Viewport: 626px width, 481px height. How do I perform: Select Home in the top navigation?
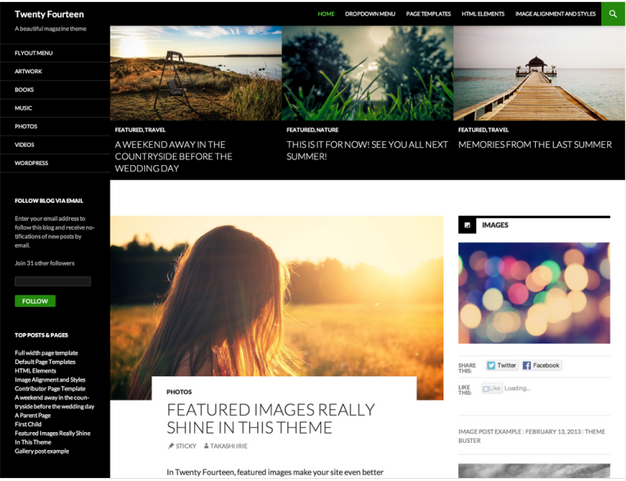tap(326, 14)
